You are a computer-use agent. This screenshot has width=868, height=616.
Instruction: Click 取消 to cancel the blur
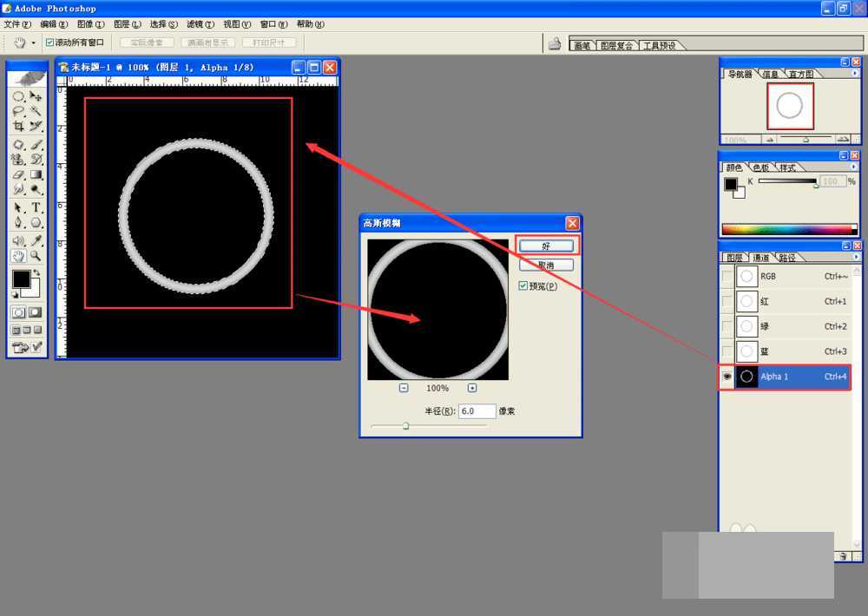[x=546, y=265]
